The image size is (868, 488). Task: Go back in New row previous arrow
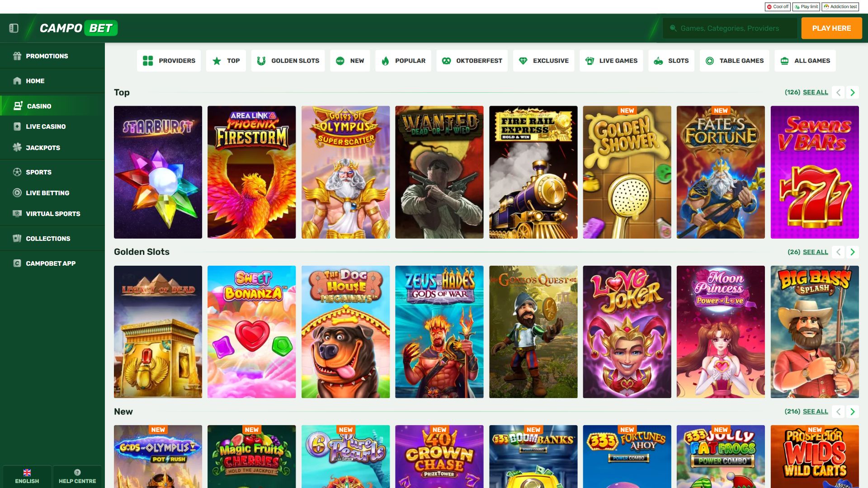[838, 412]
